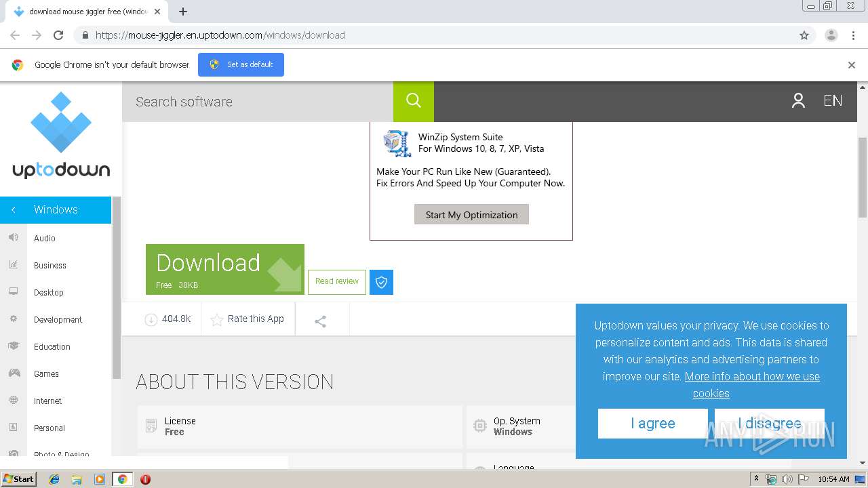Open the Chrome three-dot menu
This screenshot has height=488, width=868.
(x=853, y=35)
